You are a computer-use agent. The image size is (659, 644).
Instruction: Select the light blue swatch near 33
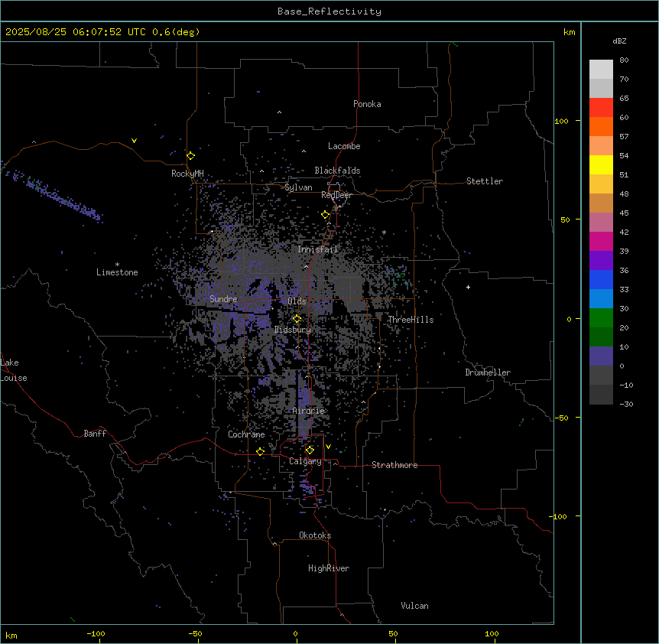601,298
